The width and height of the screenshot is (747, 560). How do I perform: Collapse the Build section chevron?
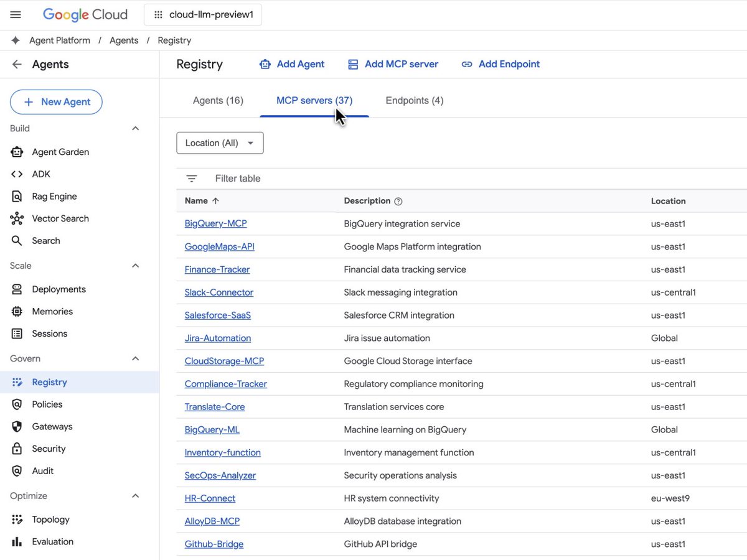136,128
